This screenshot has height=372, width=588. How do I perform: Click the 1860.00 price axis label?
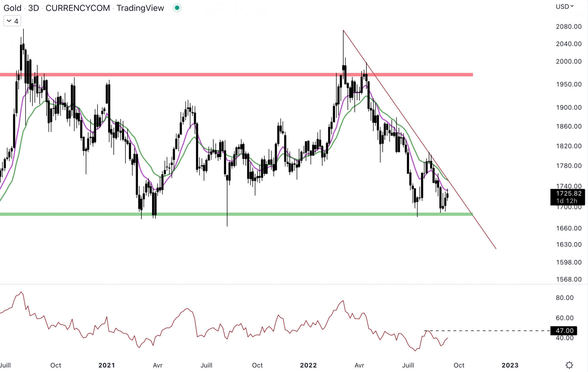point(569,126)
